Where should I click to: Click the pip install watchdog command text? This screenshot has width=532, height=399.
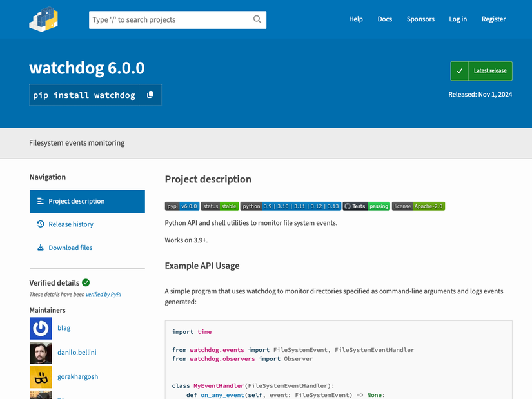click(84, 95)
